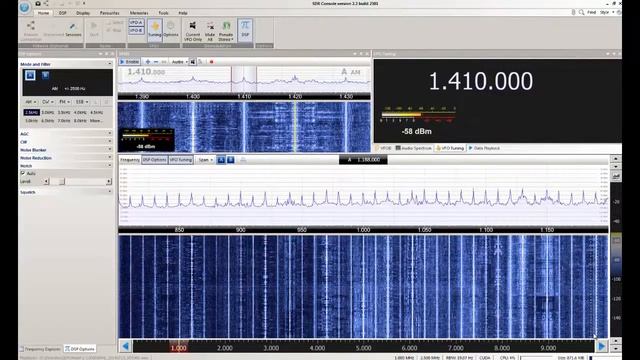The height and width of the screenshot is (360, 640).
Task: Select the 8.0kHz filter bandwidth
Action: pos(80,121)
